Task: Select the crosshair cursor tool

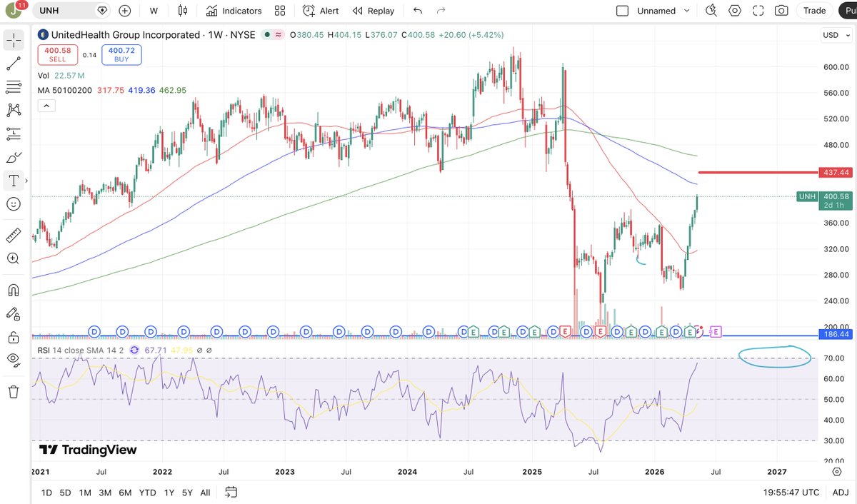Action: click(x=14, y=40)
